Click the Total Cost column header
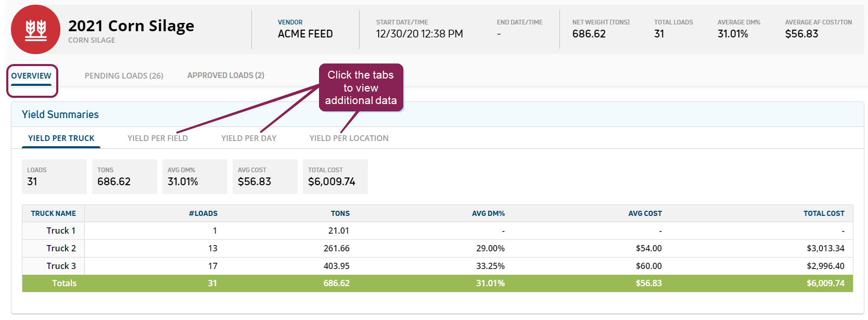 (x=823, y=213)
